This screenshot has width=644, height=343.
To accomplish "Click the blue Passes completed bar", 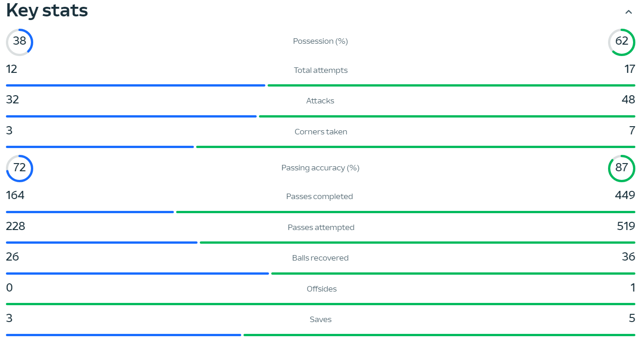I will pos(90,212).
